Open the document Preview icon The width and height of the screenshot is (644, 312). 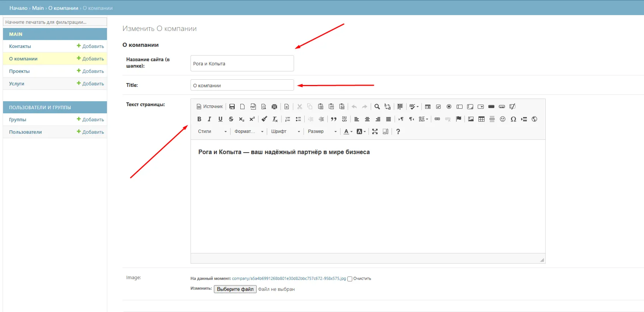pyautogui.click(x=264, y=107)
